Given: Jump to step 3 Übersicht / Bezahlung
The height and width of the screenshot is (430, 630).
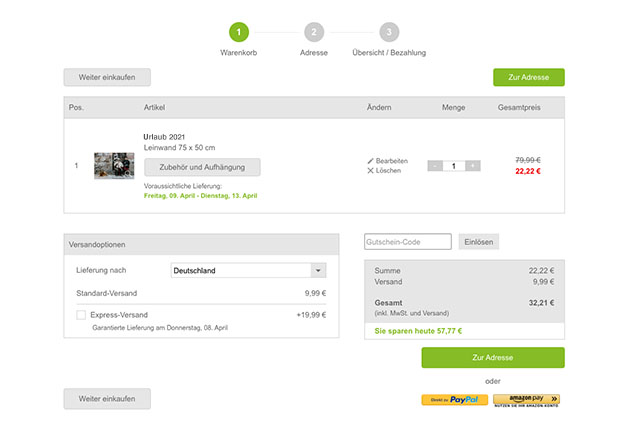Looking at the screenshot, I should 388,33.
